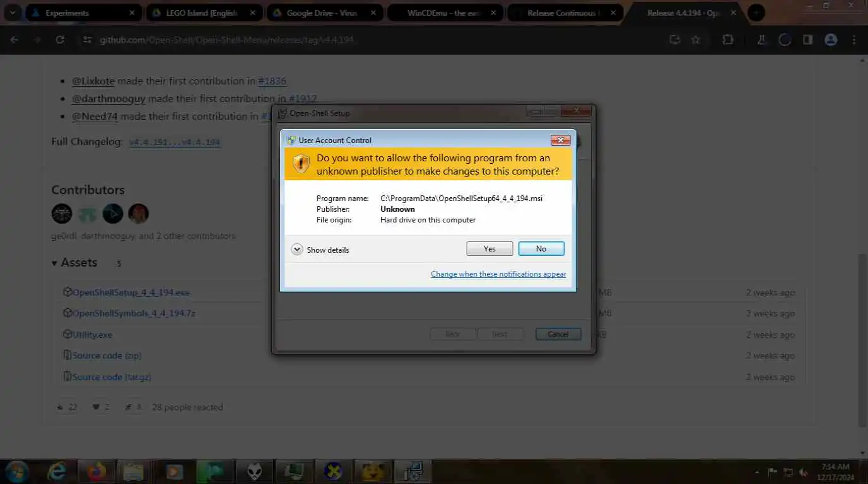Click the yellow shield warning icon
Viewport: 868px width, 484px height.
301,164
